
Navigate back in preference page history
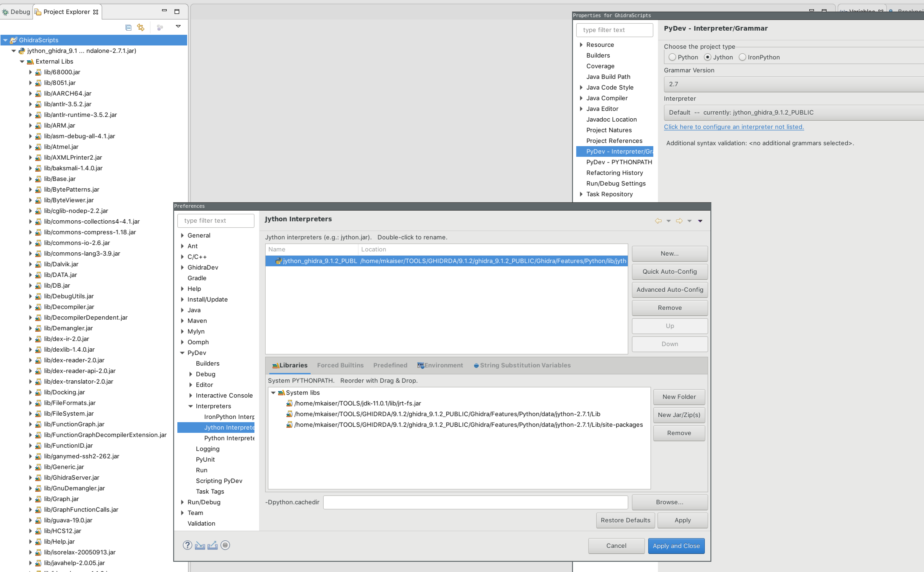(659, 221)
